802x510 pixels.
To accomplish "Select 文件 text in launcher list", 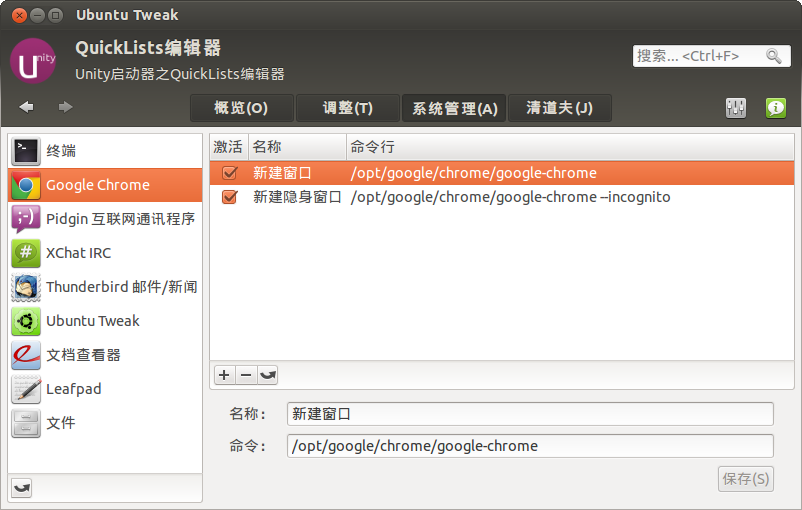I will pos(61,423).
